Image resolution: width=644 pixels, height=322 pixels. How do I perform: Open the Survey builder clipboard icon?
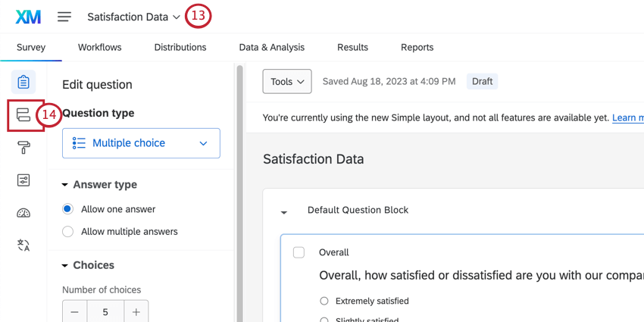point(23,82)
